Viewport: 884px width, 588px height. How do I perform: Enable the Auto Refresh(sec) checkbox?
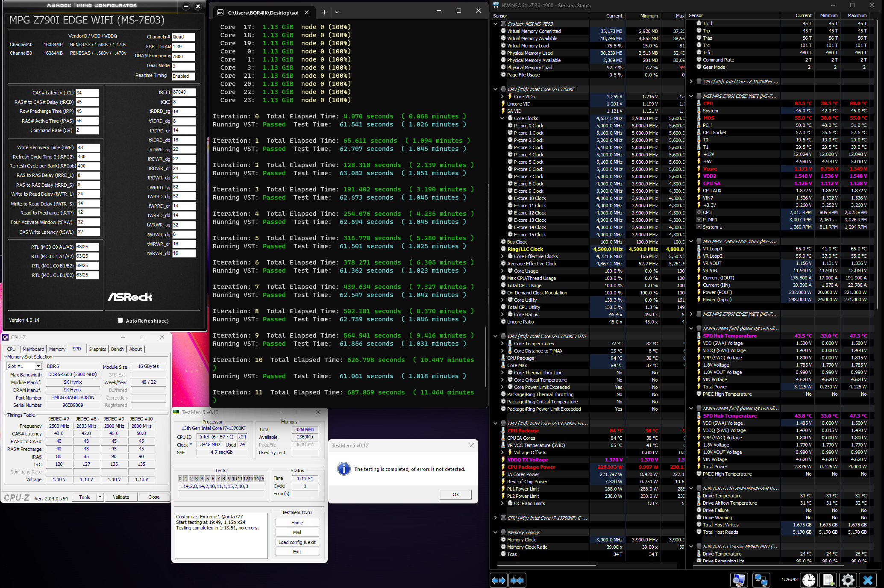(x=120, y=320)
